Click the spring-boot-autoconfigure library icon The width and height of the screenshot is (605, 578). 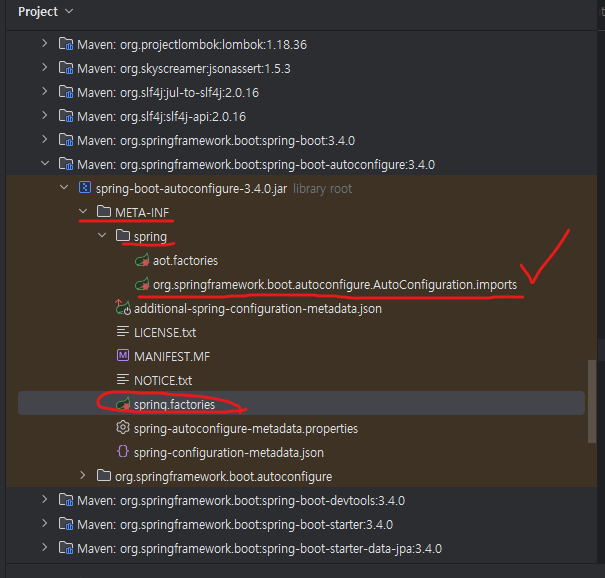(66, 164)
